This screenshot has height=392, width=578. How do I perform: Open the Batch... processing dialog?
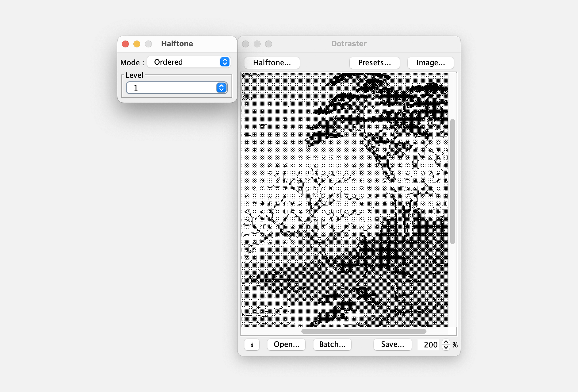coord(332,344)
